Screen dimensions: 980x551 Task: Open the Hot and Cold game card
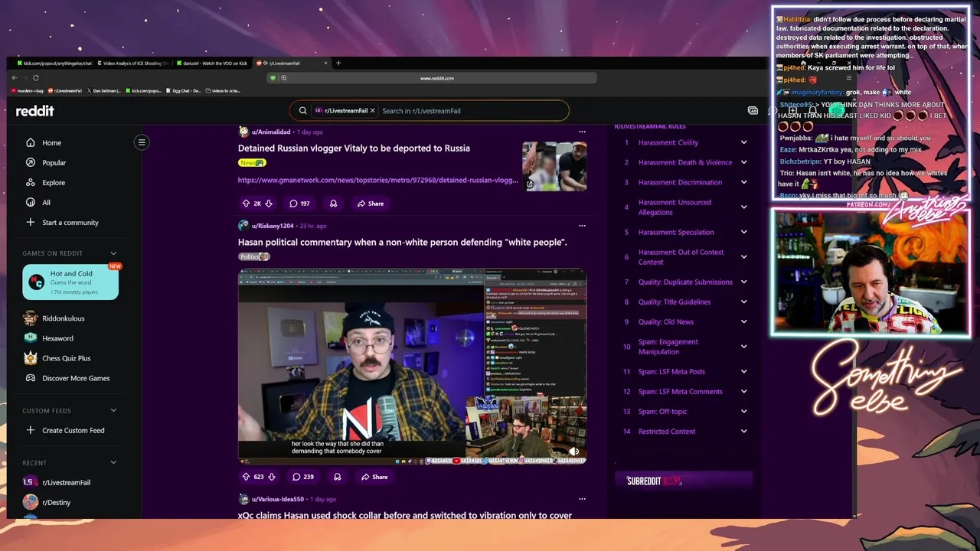point(70,282)
